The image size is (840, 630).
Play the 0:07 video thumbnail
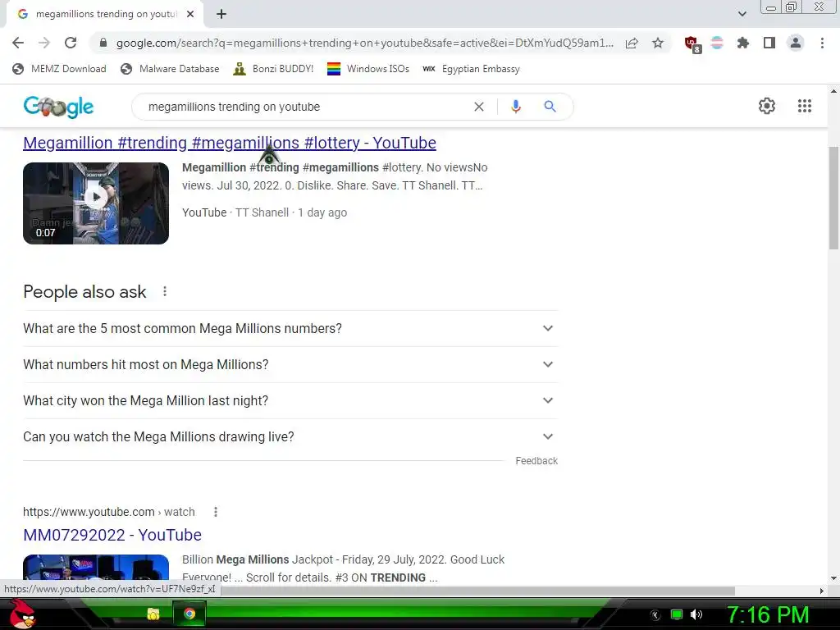click(96, 203)
